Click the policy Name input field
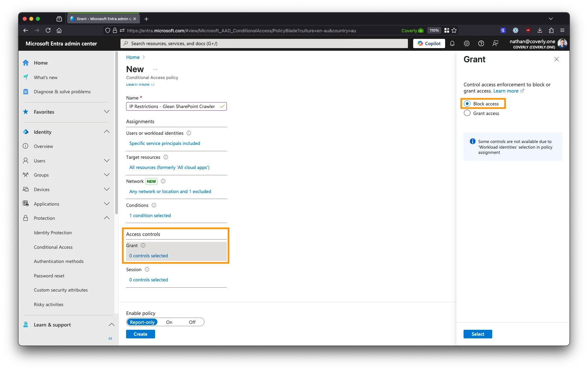 (174, 106)
